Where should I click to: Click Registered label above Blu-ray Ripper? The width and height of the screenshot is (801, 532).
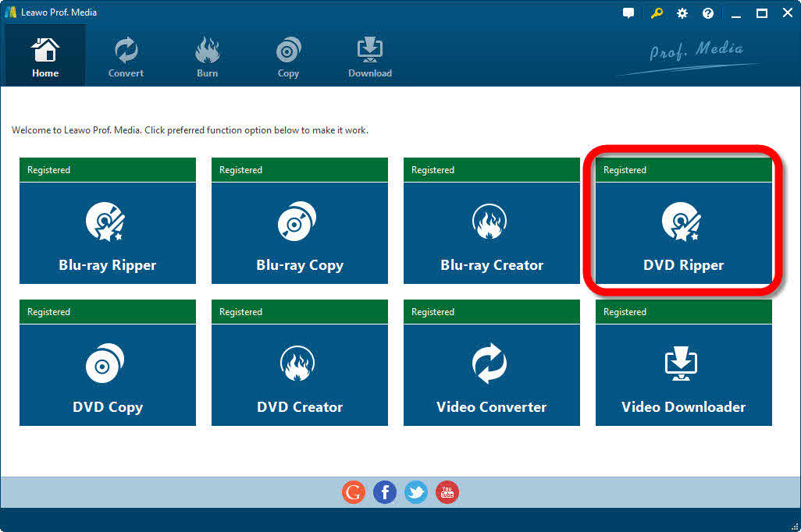48,170
